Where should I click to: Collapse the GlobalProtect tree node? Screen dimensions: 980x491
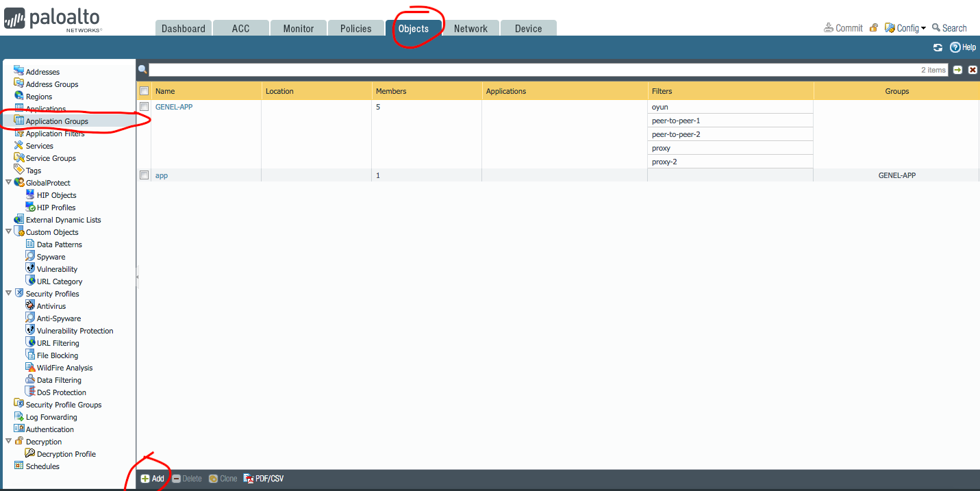tap(8, 183)
